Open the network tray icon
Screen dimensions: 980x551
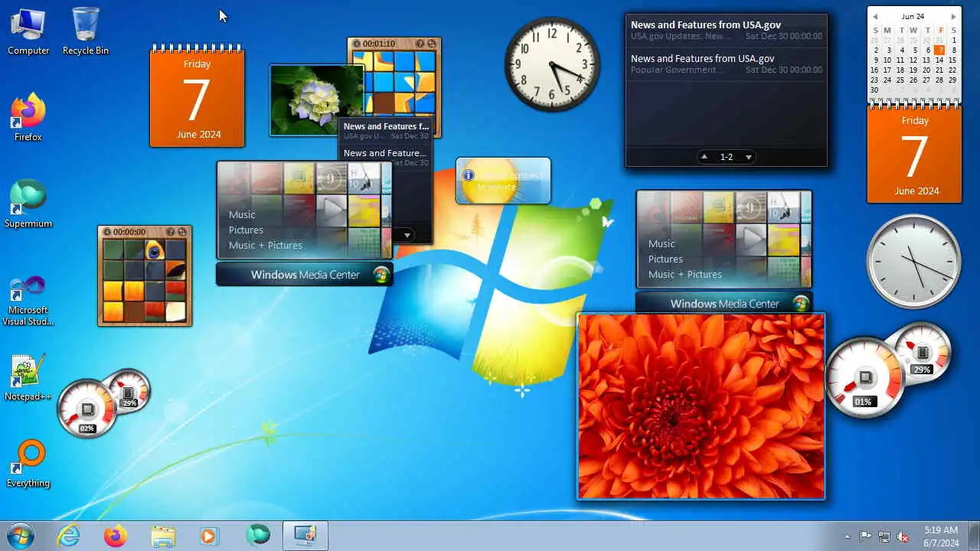click(884, 536)
